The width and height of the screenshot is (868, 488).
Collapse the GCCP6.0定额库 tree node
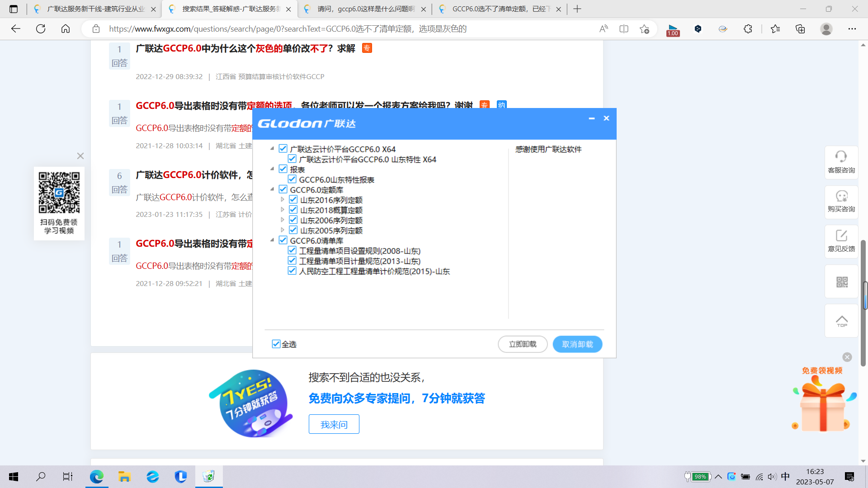click(x=272, y=189)
